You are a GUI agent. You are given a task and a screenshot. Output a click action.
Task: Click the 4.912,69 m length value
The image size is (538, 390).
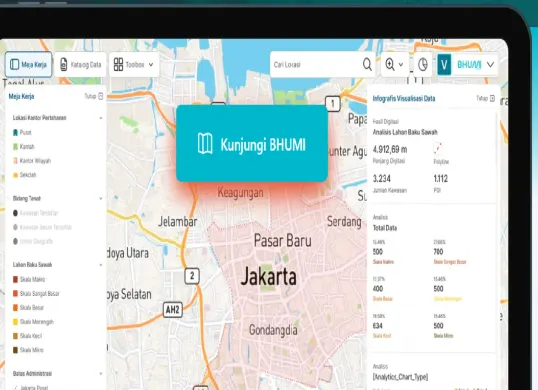tap(390, 150)
